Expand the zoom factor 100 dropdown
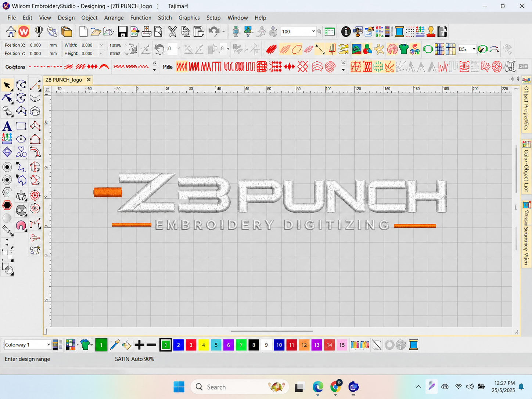This screenshot has height=399, width=532. pos(313,32)
